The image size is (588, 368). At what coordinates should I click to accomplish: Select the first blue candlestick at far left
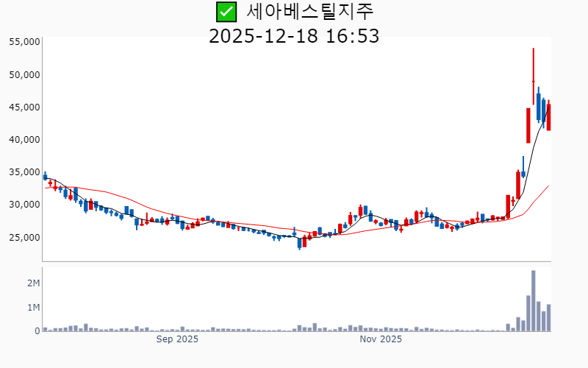coord(45,177)
